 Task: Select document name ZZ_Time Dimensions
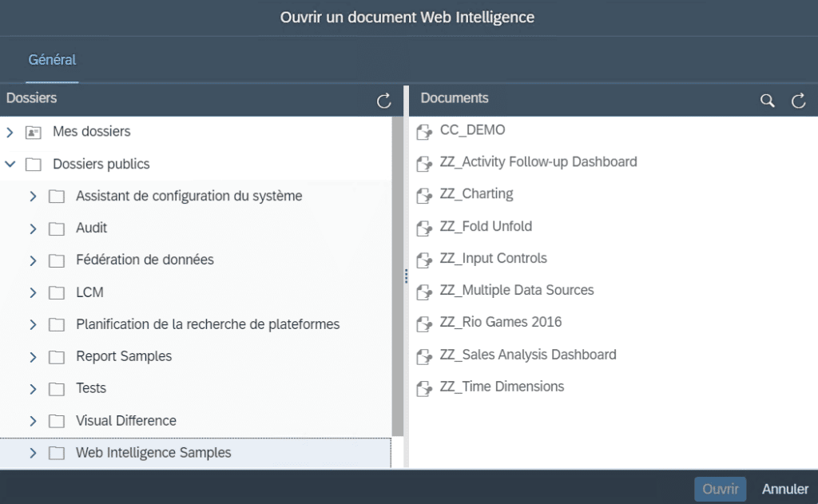pos(502,387)
